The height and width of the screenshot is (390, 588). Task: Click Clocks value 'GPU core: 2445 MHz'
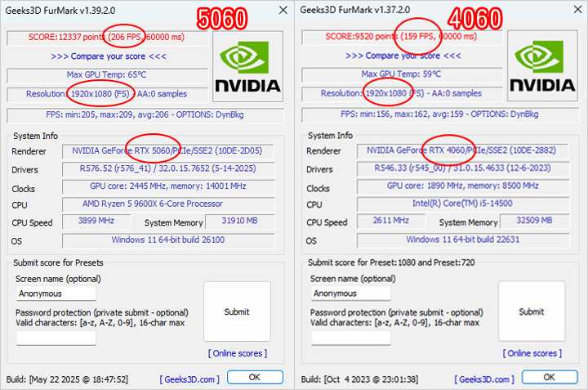click(x=168, y=186)
